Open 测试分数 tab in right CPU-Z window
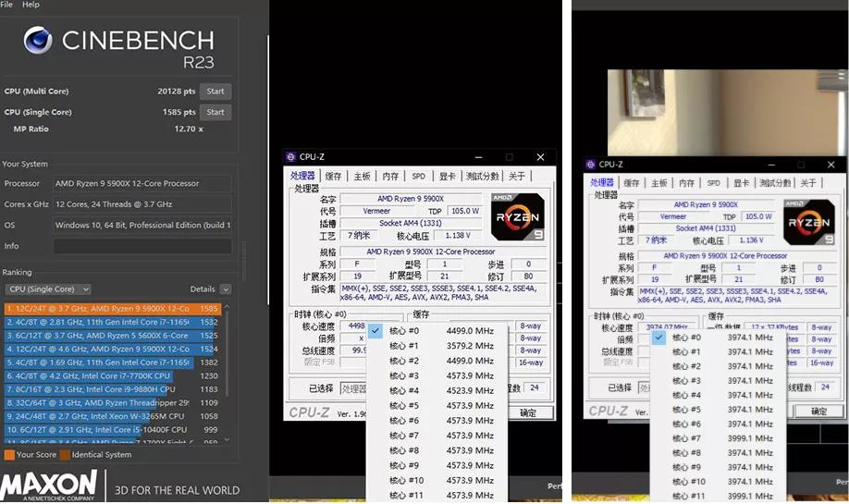849x504 pixels. pyautogui.click(x=775, y=183)
